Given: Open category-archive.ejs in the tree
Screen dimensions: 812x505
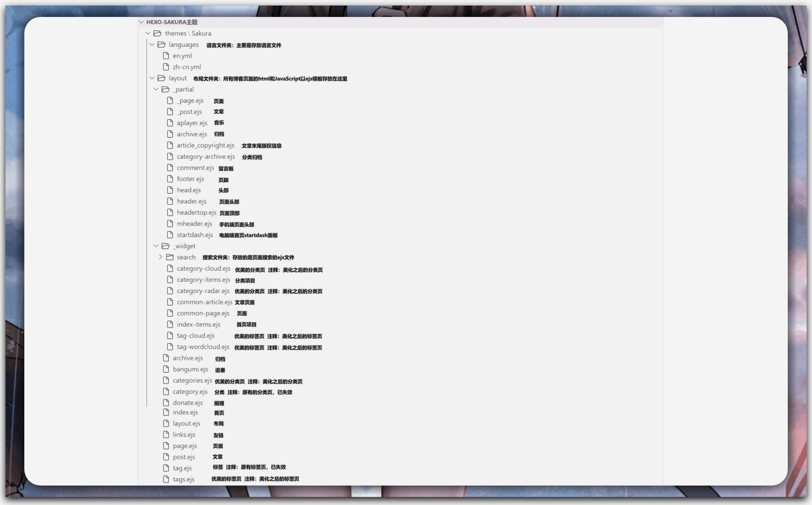Looking at the screenshot, I should pyautogui.click(x=206, y=157).
